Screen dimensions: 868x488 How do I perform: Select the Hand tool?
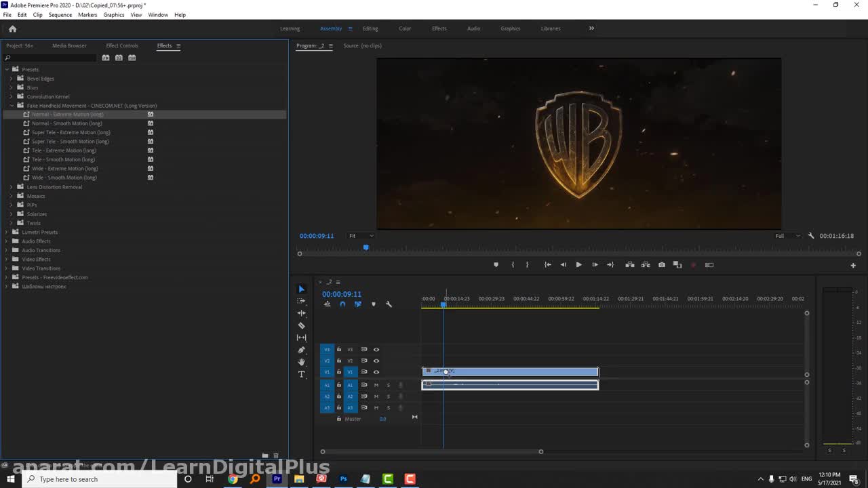(302, 362)
